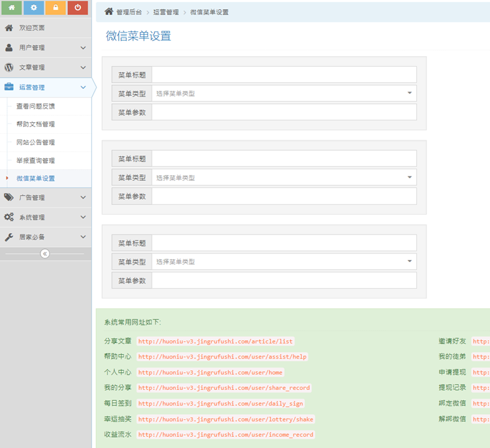
Task: Click the red power logout button
Action: click(78, 7)
